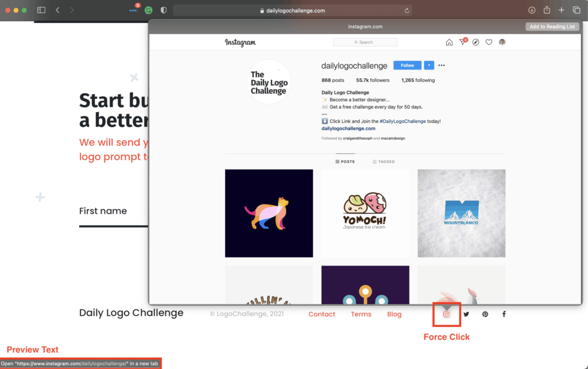
Task: View the 1,265 following list
Action: coord(418,80)
